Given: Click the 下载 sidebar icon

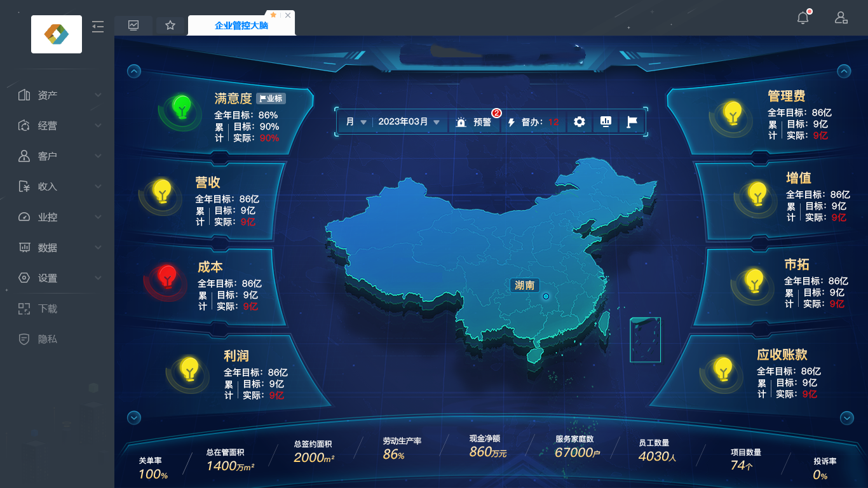Looking at the screenshot, I should click(24, 309).
